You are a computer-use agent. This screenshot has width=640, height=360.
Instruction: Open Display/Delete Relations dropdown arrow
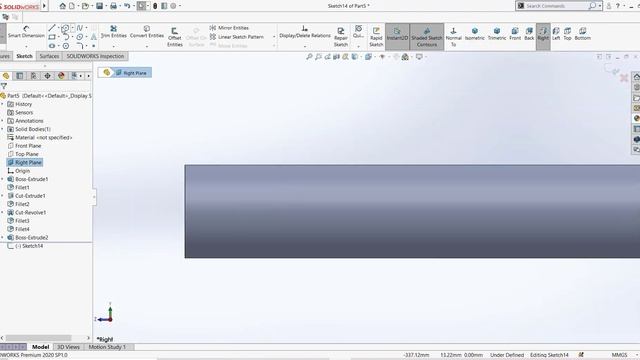tap(304, 46)
